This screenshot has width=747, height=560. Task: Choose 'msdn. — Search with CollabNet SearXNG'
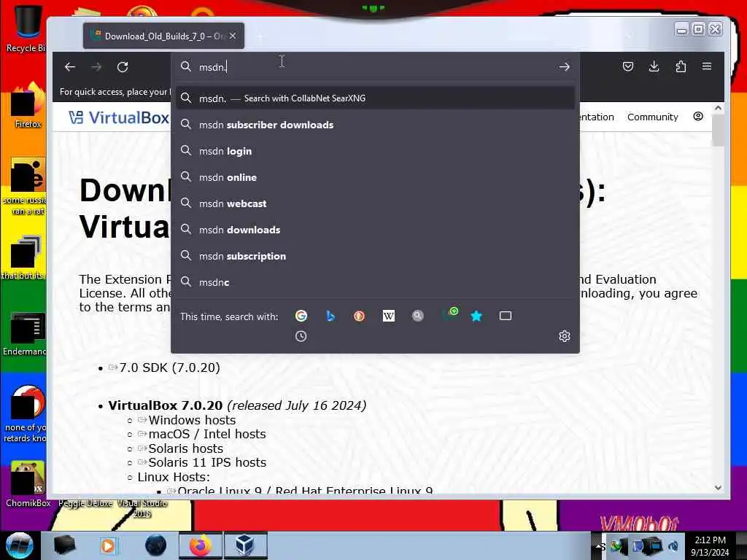[x=376, y=98]
